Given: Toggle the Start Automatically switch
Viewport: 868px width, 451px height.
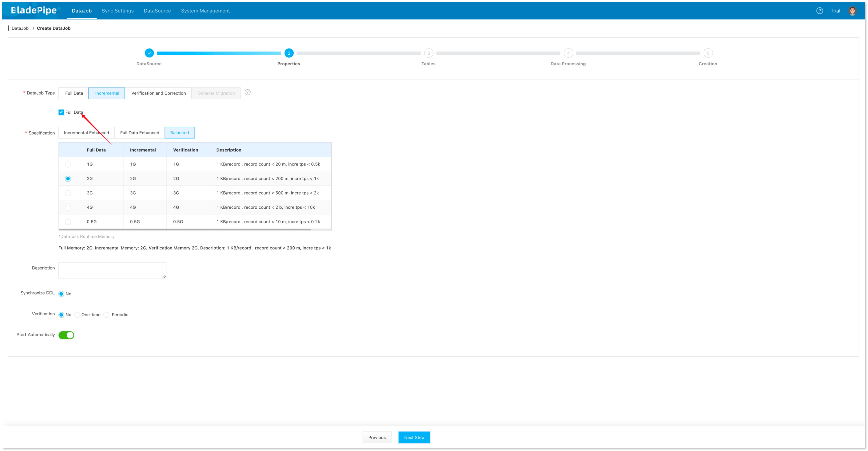Looking at the screenshot, I should tap(66, 335).
